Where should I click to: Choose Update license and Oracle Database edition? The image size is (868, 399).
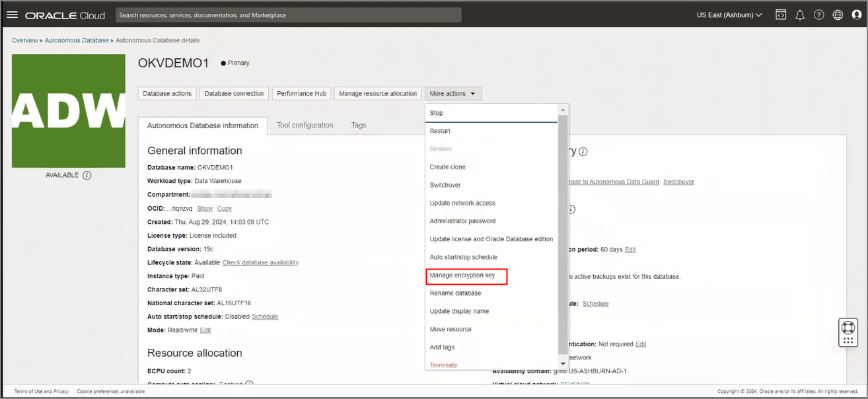[x=491, y=239]
